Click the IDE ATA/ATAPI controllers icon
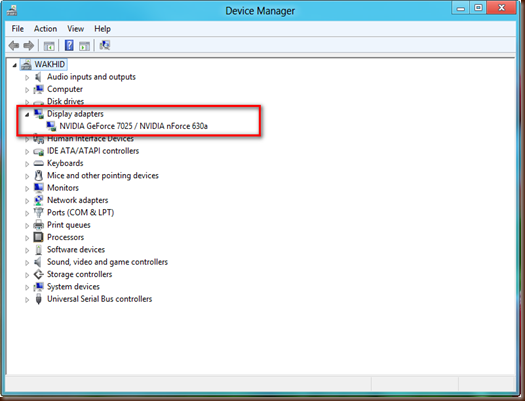This screenshot has height=401, width=525. tap(39, 151)
